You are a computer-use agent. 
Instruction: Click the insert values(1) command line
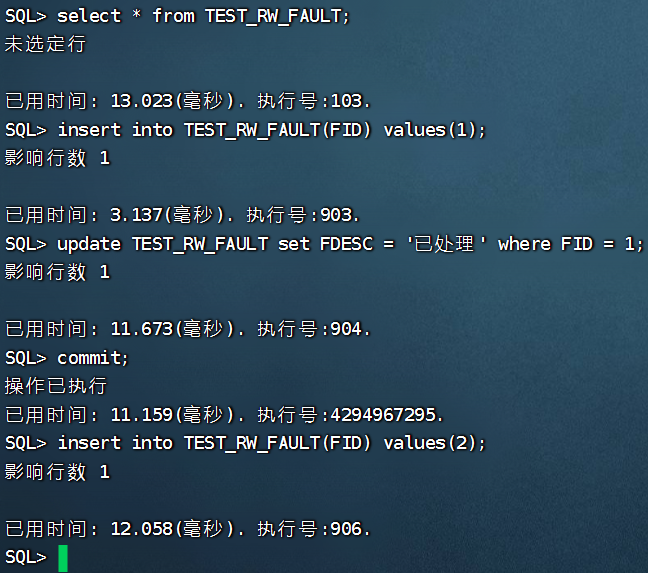(x=245, y=130)
